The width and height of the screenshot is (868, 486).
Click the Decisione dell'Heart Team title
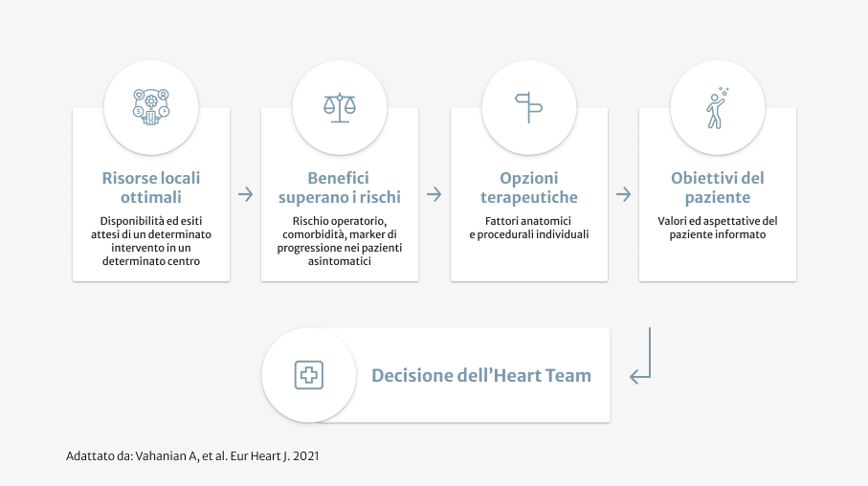tap(480, 375)
